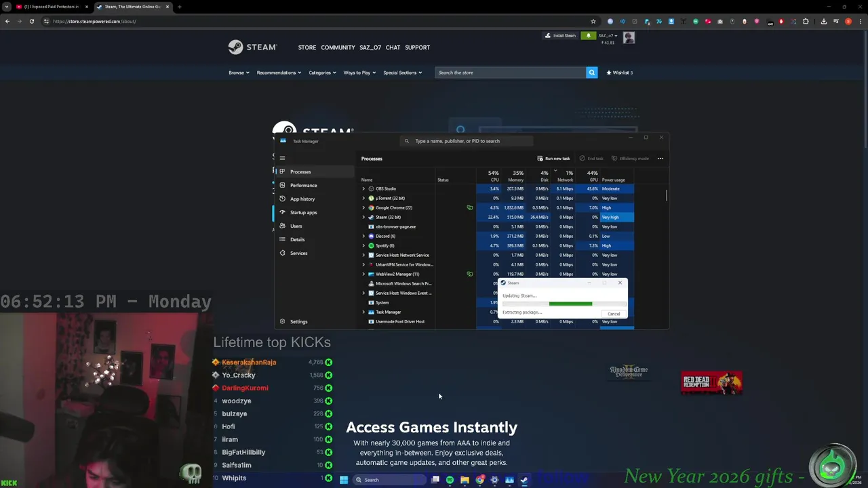The height and width of the screenshot is (488, 868).
Task: Open the Wishlist link
Action: click(x=619, y=73)
